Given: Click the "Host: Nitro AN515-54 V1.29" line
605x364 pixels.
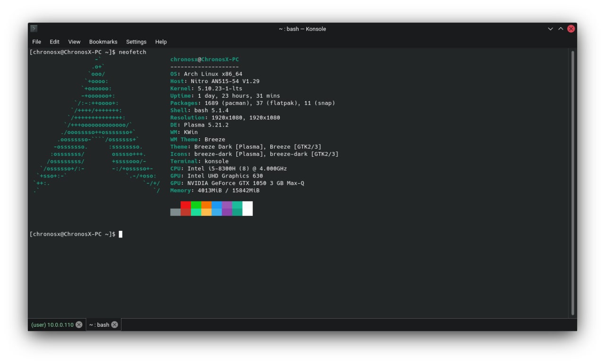Looking at the screenshot, I should [x=215, y=81].
